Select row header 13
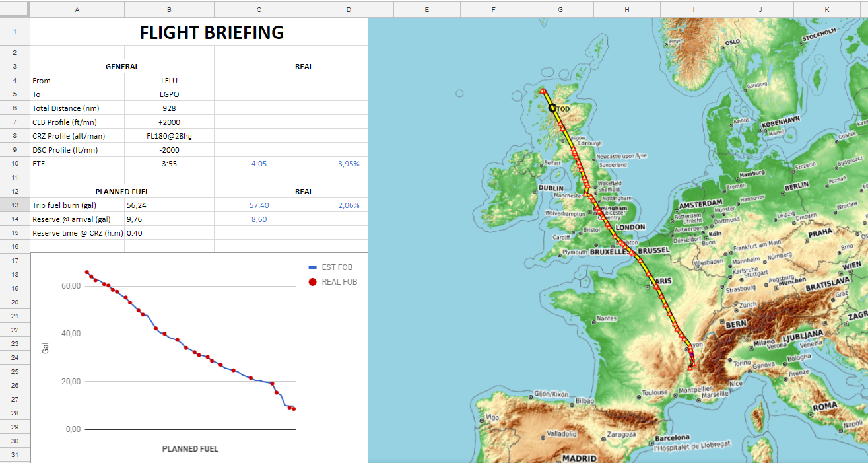This screenshot has height=463, width=868. [15, 205]
